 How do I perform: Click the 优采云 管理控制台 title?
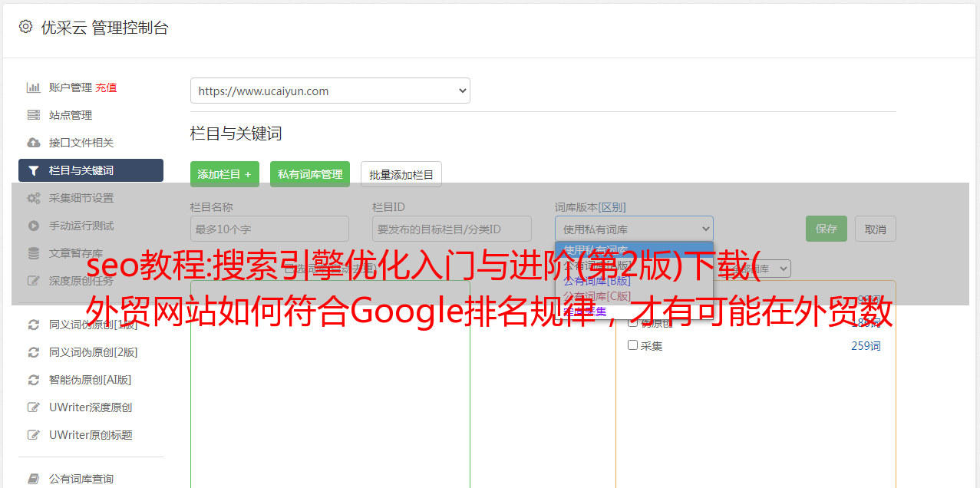coord(104,28)
